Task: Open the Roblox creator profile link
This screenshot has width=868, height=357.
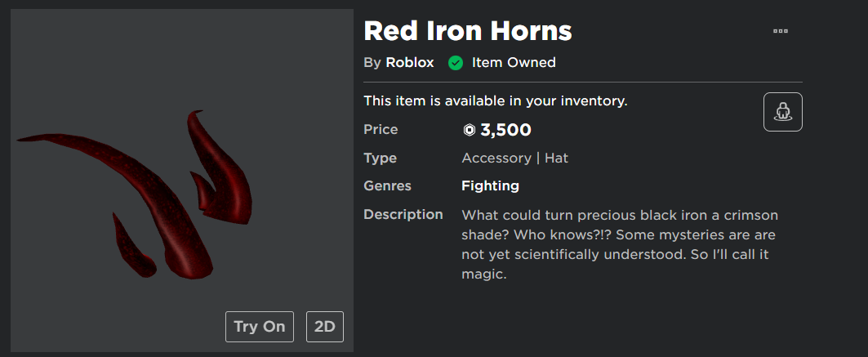Action: (x=410, y=63)
